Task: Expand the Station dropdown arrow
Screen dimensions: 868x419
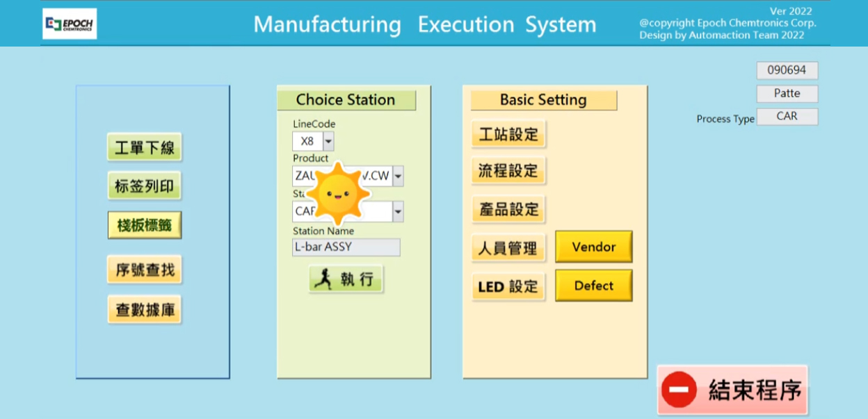Action: [x=398, y=211]
